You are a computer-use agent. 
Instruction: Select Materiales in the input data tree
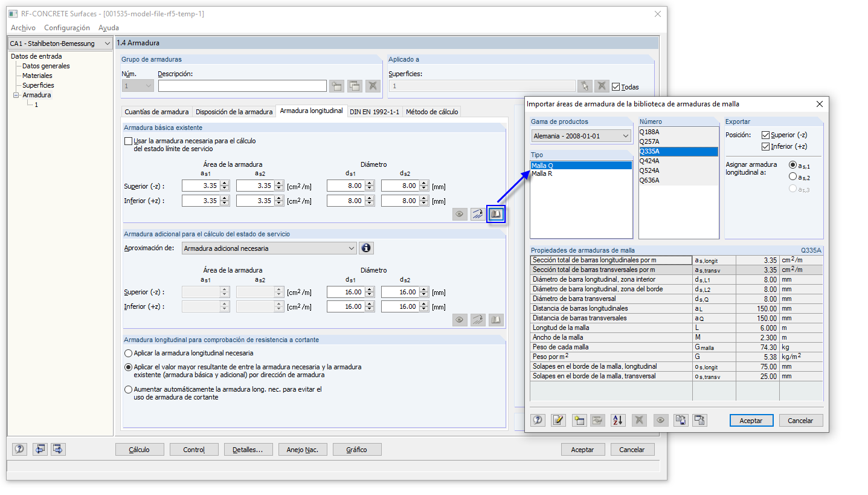(37, 76)
